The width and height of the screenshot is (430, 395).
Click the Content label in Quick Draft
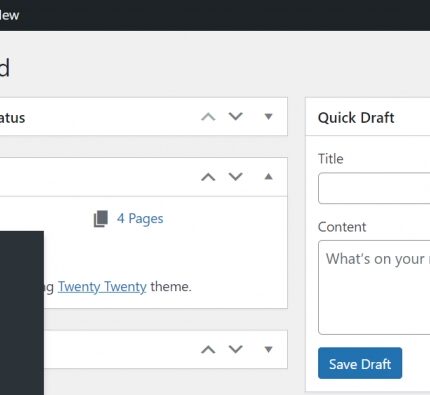pos(342,227)
